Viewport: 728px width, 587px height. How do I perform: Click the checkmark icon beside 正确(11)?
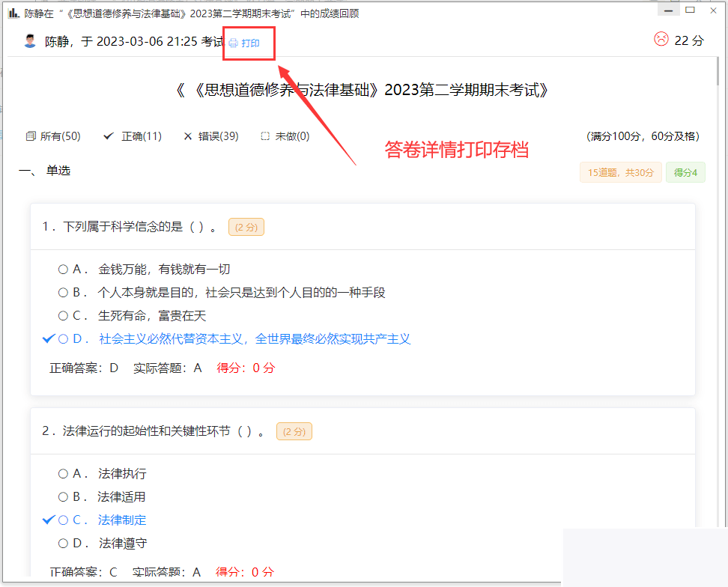coord(109,136)
